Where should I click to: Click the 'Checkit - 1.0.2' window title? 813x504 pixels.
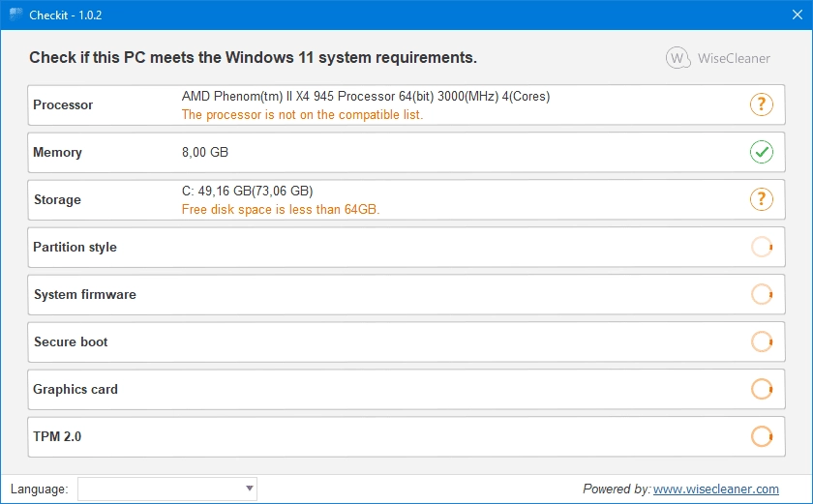point(66,15)
